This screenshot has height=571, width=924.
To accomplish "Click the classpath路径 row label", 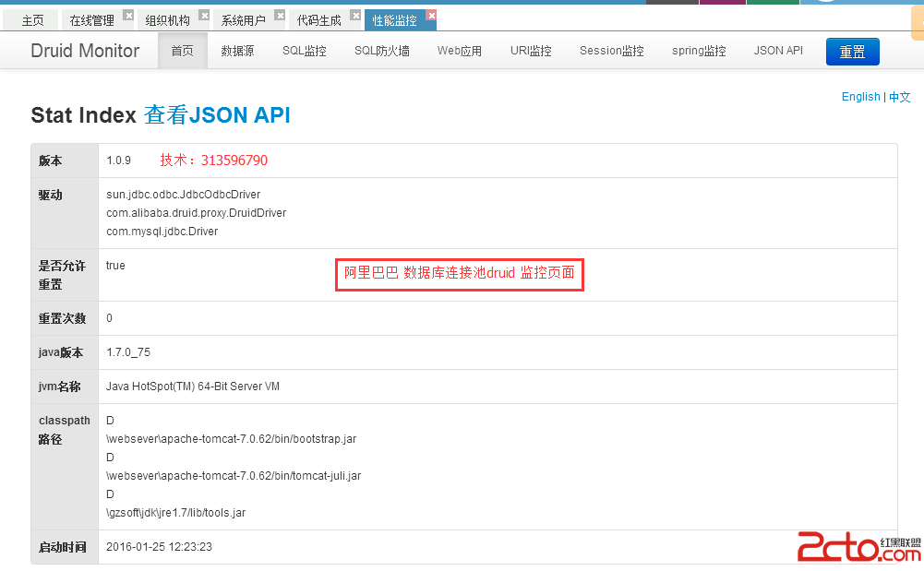I will (65, 430).
